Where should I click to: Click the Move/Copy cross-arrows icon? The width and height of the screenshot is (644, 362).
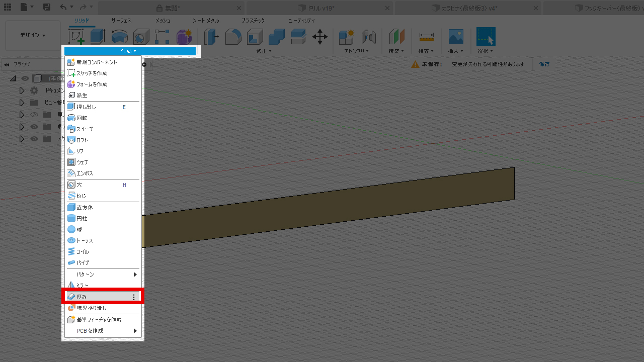pyautogui.click(x=320, y=37)
